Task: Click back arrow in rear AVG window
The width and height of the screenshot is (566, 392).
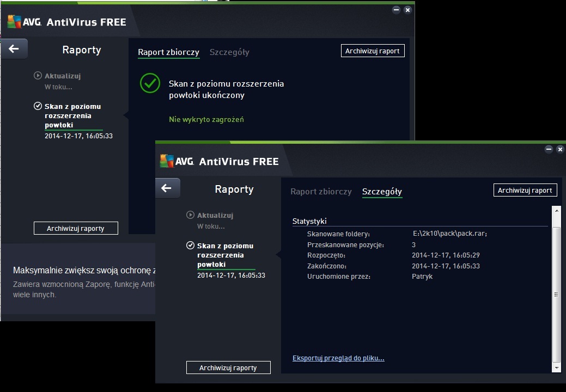Action: [x=14, y=48]
